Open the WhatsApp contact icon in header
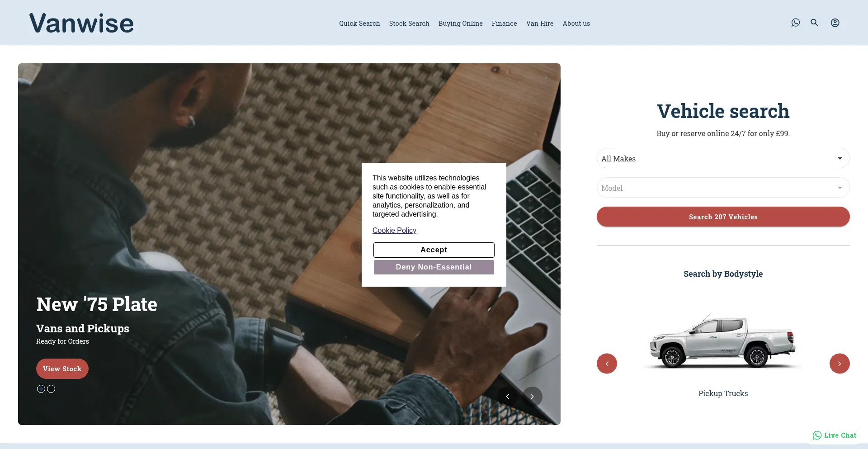The width and height of the screenshot is (868, 449). [x=796, y=23]
